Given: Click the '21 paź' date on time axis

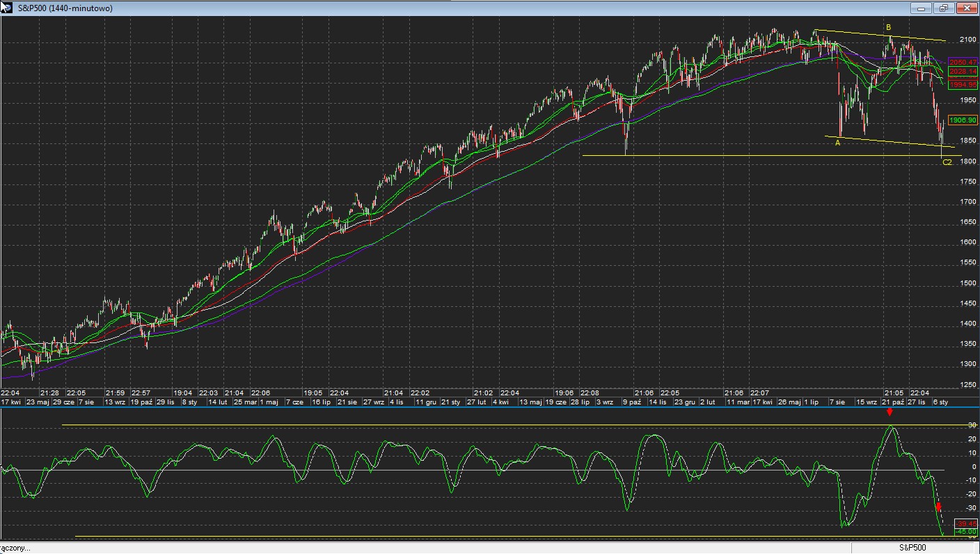Looking at the screenshot, I should tap(893, 402).
